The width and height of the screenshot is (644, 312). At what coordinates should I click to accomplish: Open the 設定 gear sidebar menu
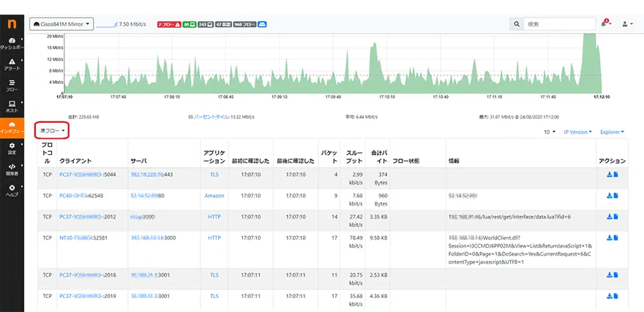click(x=12, y=148)
